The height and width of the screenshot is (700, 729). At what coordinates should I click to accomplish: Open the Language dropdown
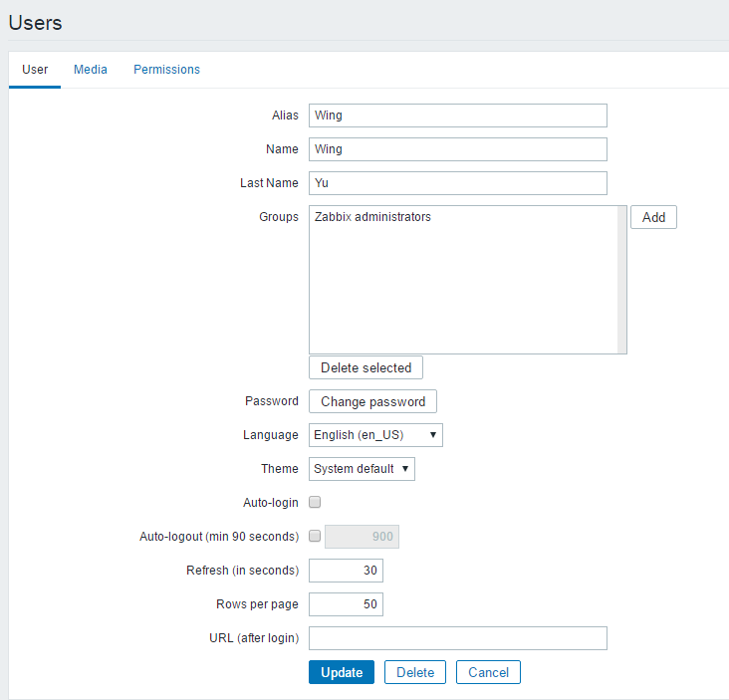375,435
